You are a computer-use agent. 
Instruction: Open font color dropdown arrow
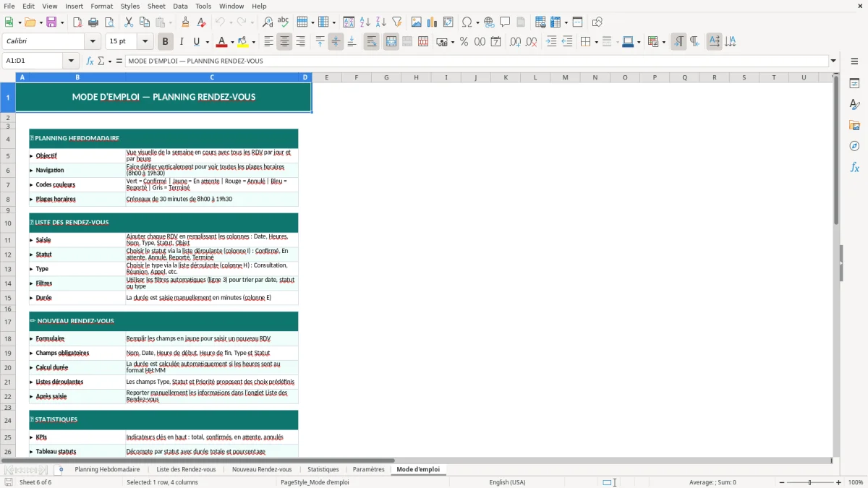pyautogui.click(x=233, y=42)
